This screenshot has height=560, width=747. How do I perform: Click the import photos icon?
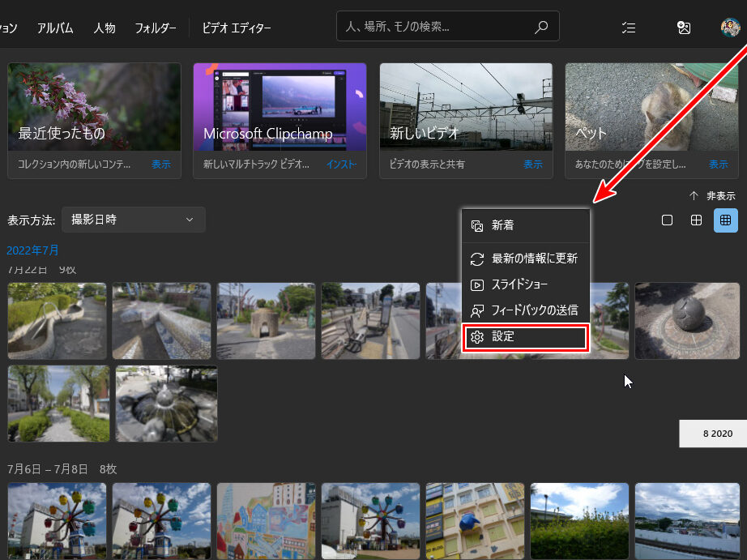684,28
